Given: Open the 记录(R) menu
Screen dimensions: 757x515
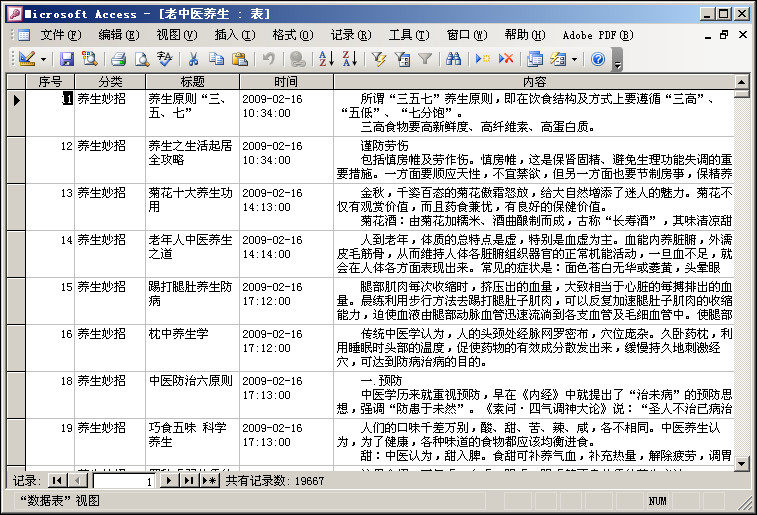Looking at the screenshot, I should pos(351,35).
